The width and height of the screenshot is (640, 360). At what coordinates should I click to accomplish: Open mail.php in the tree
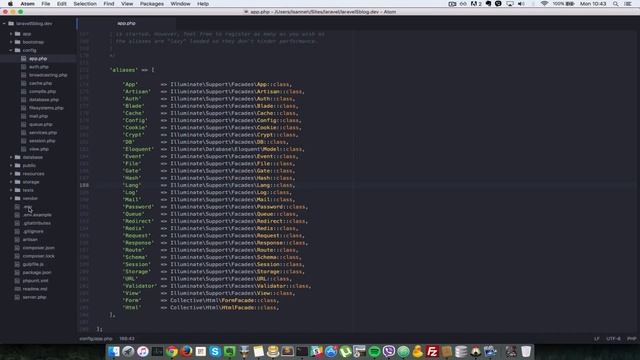tap(38, 116)
